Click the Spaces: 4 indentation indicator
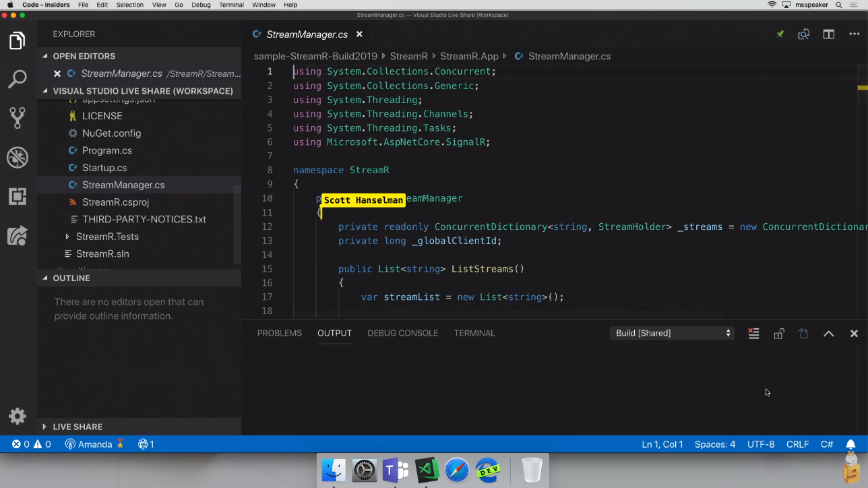Screen dimensions: 868x488 (x=714, y=444)
